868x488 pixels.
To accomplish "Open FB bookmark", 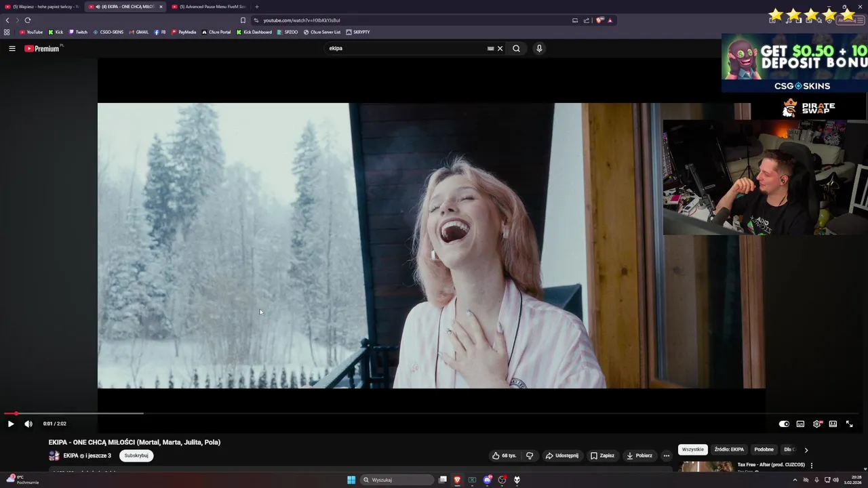I will pyautogui.click(x=160, y=32).
